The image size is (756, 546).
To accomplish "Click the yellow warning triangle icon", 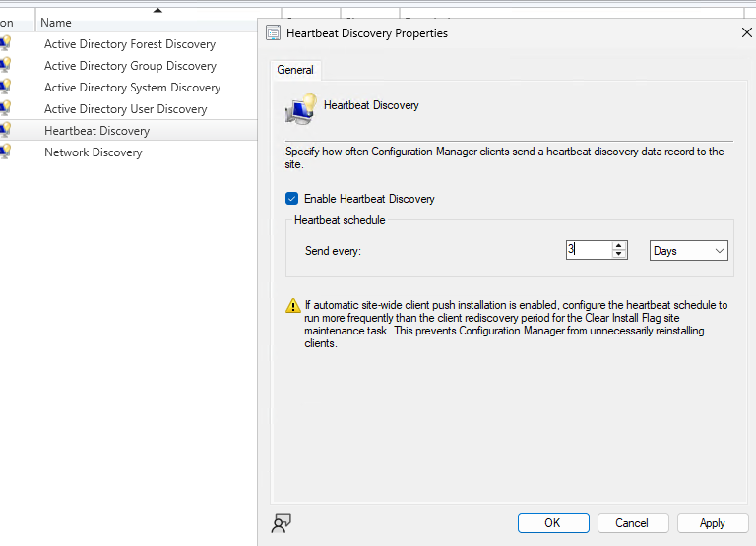I will pos(293,306).
